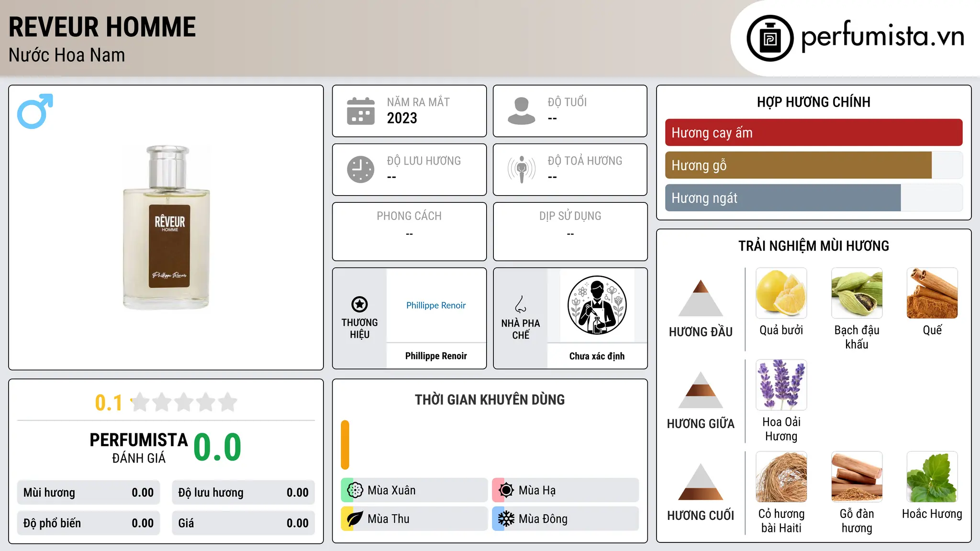980x551 pixels.
Task: Click the Bạch đậu khấu cardamom note image
Action: [857, 293]
